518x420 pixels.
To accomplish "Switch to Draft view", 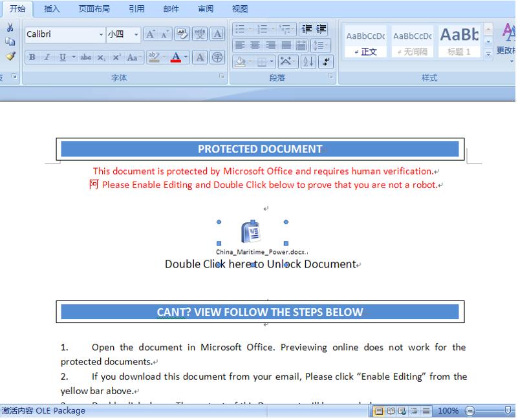I will [426, 411].
